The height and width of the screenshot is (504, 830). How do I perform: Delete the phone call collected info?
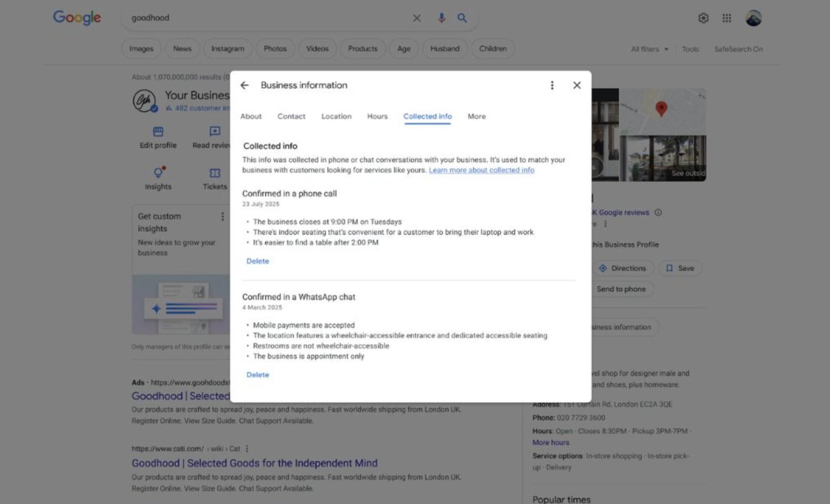click(x=258, y=261)
